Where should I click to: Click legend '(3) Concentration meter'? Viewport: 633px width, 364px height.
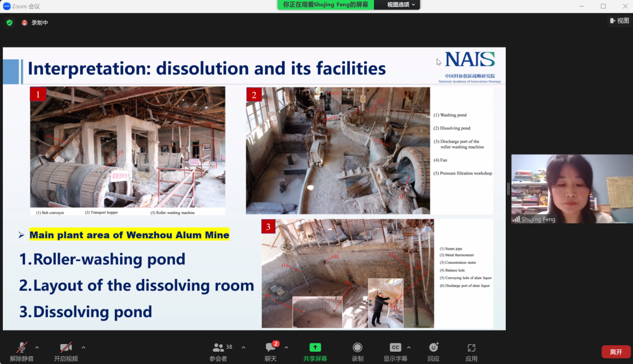pyautogui.click(x=458, y=263)
